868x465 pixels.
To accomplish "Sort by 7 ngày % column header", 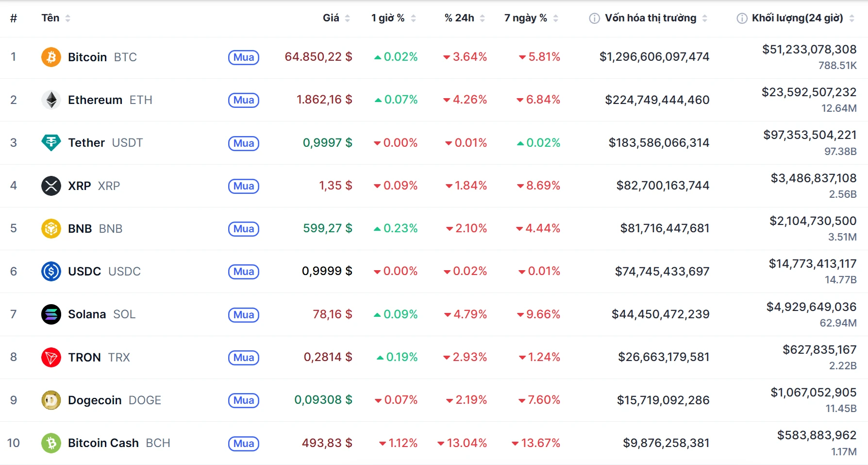I will 526,18.
